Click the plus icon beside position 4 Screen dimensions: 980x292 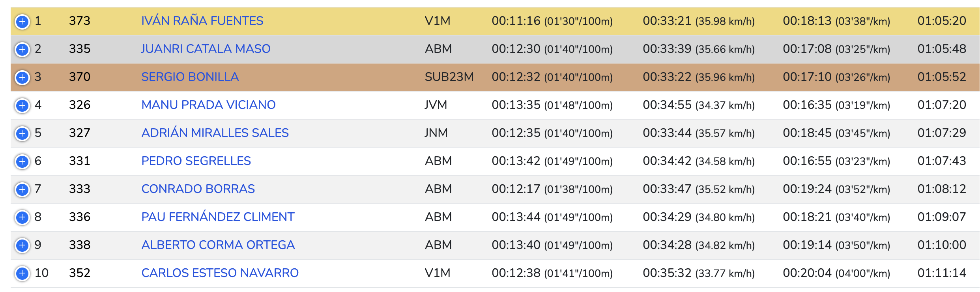(22, 105)
